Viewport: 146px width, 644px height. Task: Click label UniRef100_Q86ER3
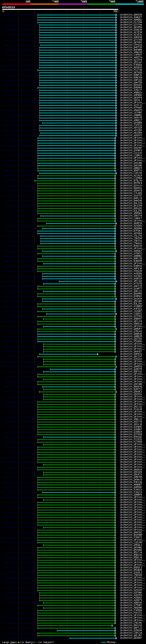[x=131, y=366]
